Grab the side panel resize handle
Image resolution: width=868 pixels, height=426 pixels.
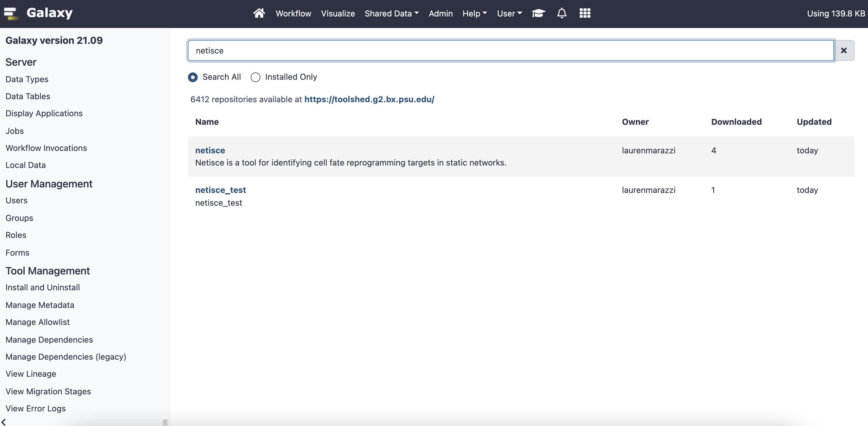pos(165,422)
